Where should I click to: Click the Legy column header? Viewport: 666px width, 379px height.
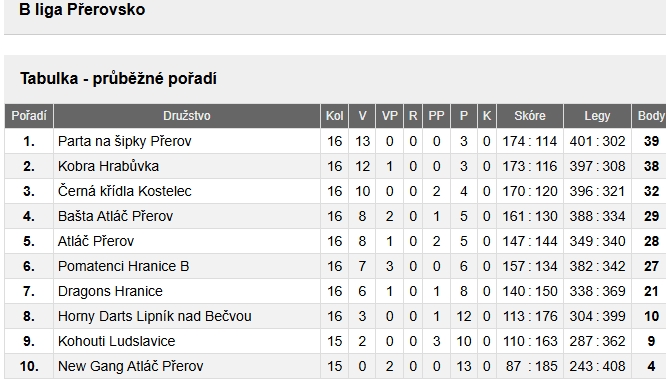point(597,116)
